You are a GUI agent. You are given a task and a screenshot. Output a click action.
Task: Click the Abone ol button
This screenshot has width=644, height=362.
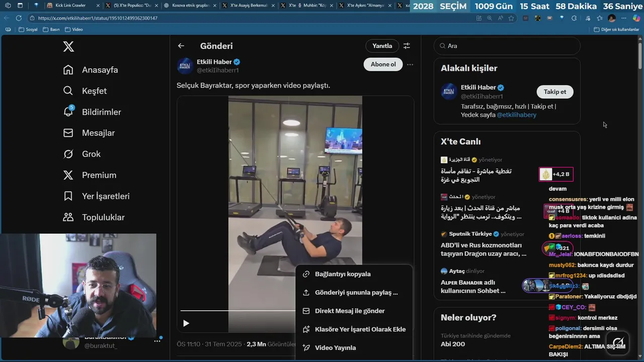pos(383,64)
